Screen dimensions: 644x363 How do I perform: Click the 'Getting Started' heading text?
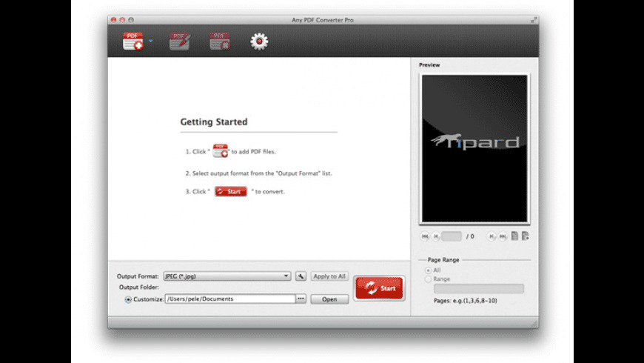tap(214, 121)
